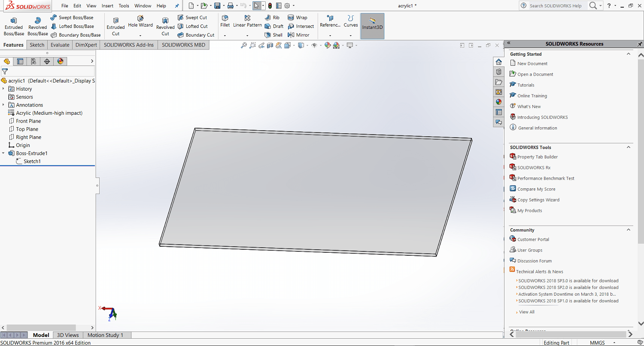This screenshot has height=346, width=644.
Task: Select Revolved Boss/Base tool
Action: point(38,27)
